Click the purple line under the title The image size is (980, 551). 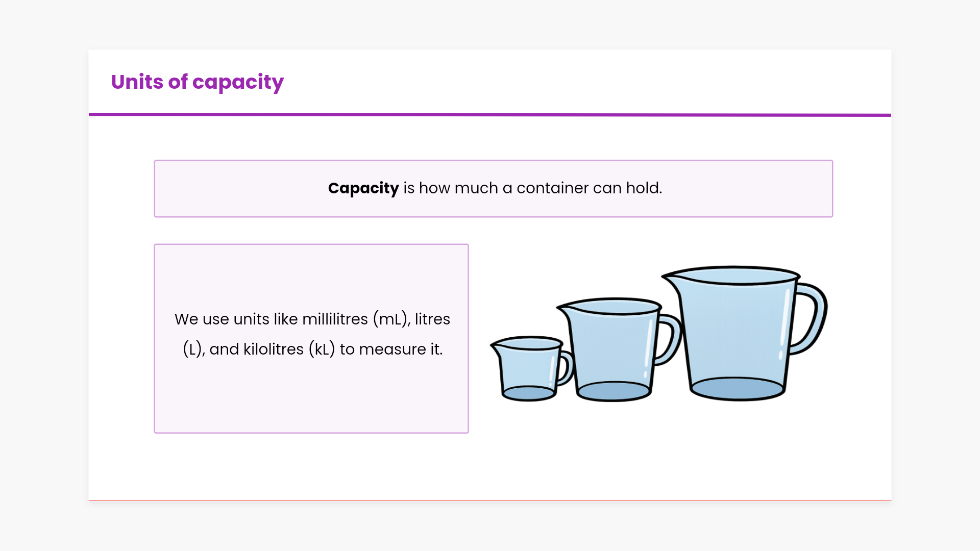[490, 115]
